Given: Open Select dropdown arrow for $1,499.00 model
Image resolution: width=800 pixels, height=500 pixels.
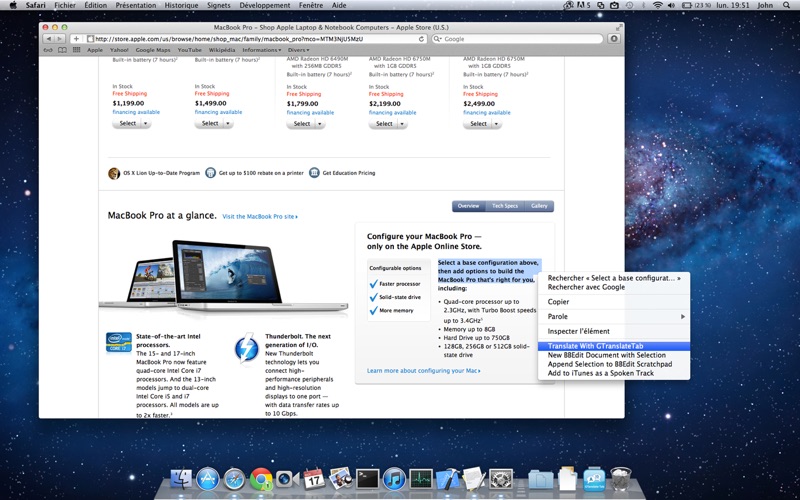Looking at the screenshot, I should coord(228,123).
